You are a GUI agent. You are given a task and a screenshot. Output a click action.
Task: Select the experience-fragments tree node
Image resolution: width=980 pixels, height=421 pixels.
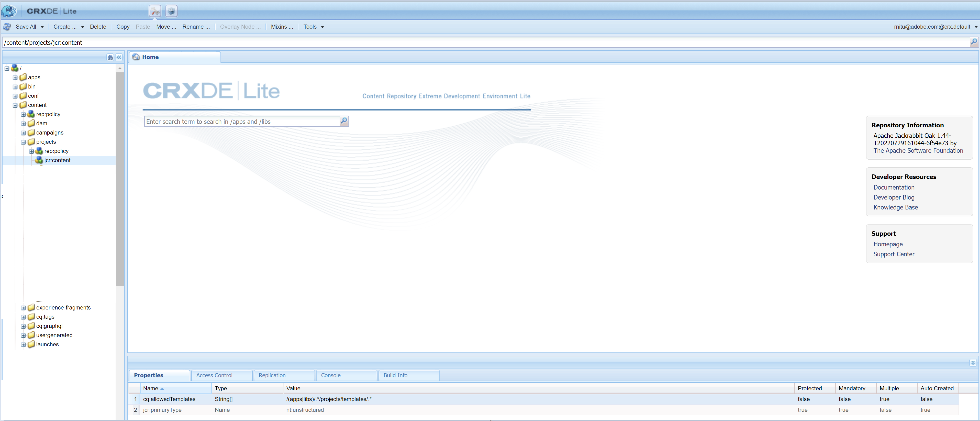63,308
